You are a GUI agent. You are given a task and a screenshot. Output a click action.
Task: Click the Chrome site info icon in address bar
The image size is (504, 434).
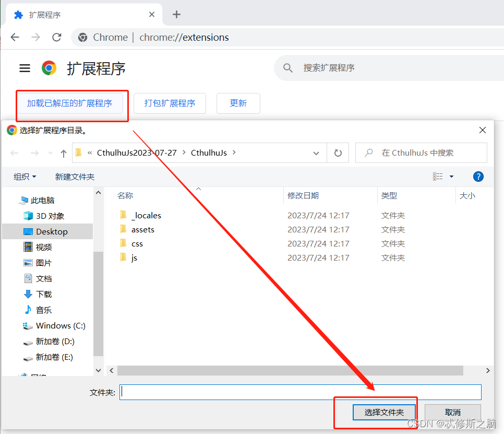click(x=82, y=37)
